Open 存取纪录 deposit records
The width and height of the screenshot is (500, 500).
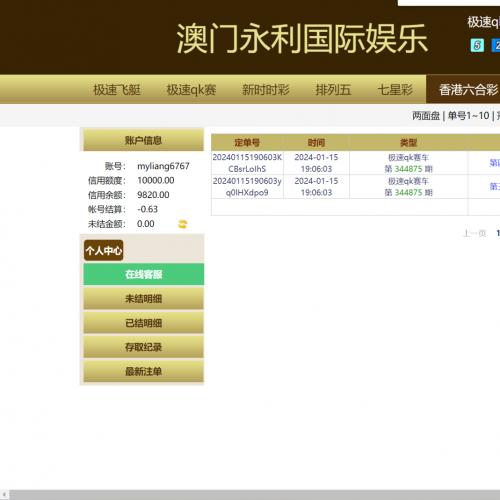pos(144,347)
